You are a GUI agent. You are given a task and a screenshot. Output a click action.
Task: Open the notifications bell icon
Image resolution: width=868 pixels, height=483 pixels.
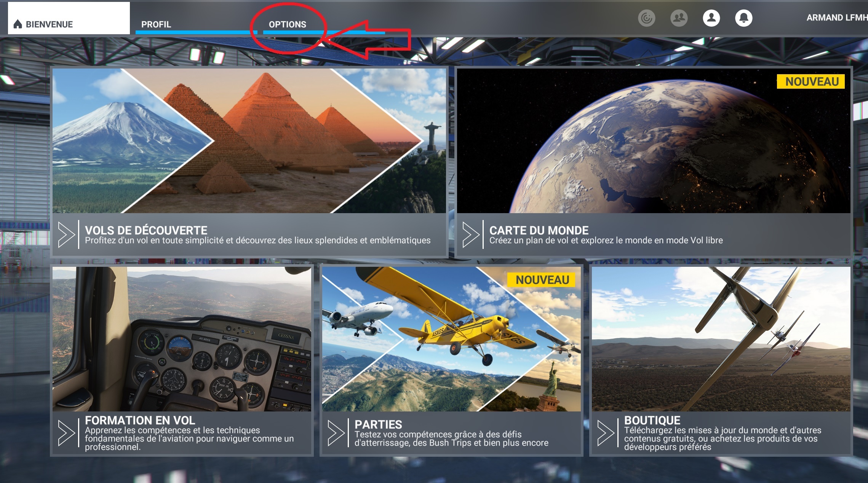coord(743,18)
